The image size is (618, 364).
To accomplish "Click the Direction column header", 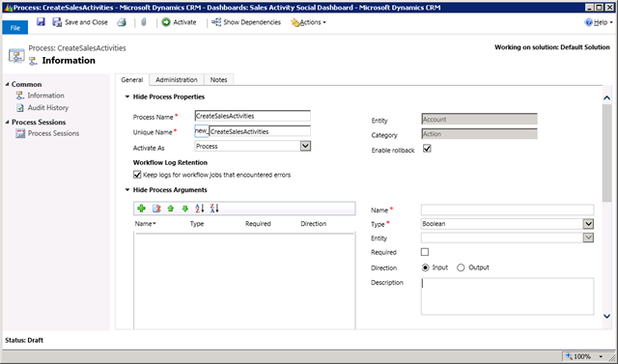I will point(314,224).
